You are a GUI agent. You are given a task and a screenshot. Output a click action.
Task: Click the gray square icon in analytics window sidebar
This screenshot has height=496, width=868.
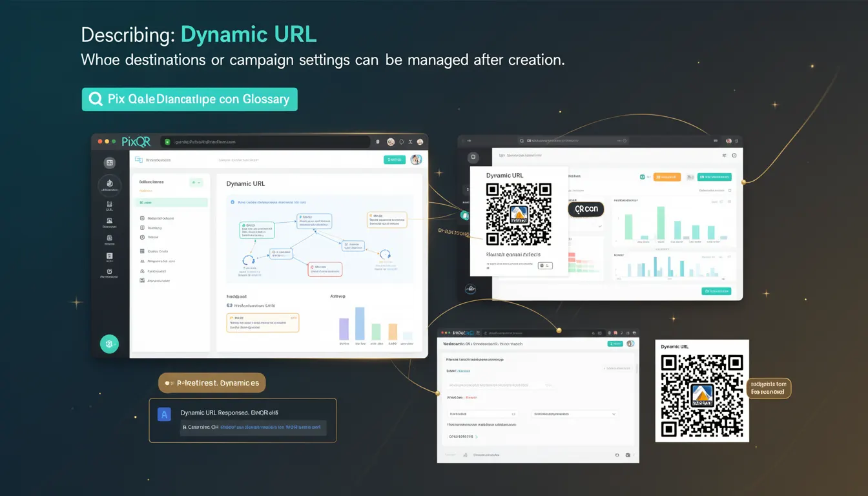(x=473, y=157)
